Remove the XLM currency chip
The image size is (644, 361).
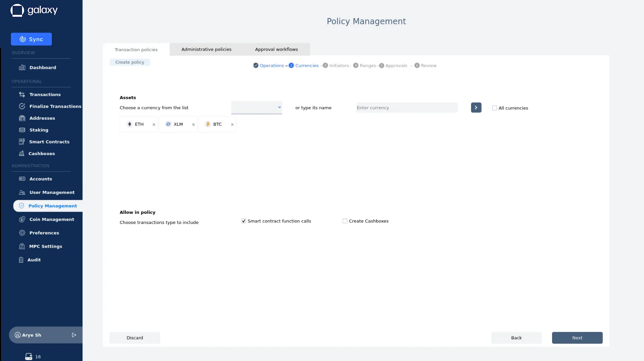[193, 125]
